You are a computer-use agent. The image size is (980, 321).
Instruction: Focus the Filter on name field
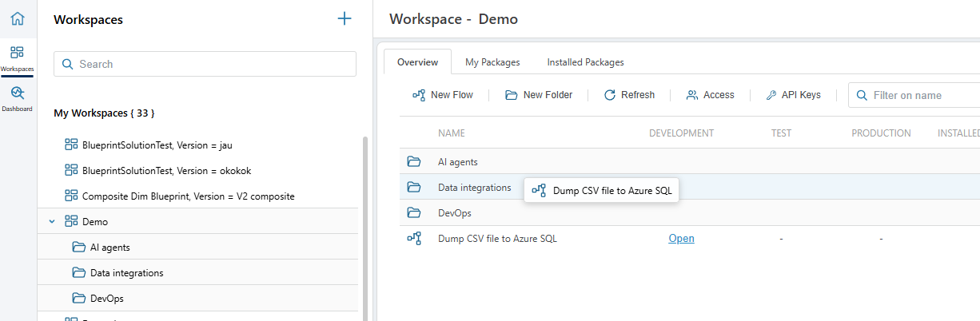coord(914,95)
